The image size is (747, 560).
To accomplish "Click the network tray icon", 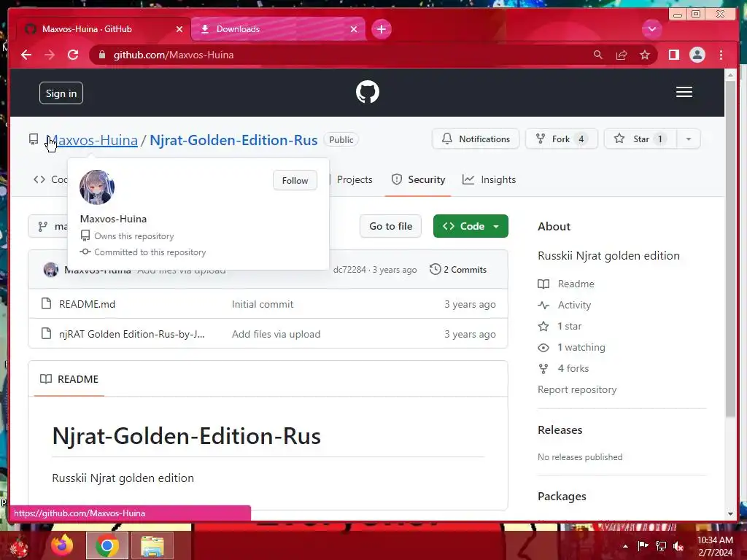I will click(x=661, y=546).
